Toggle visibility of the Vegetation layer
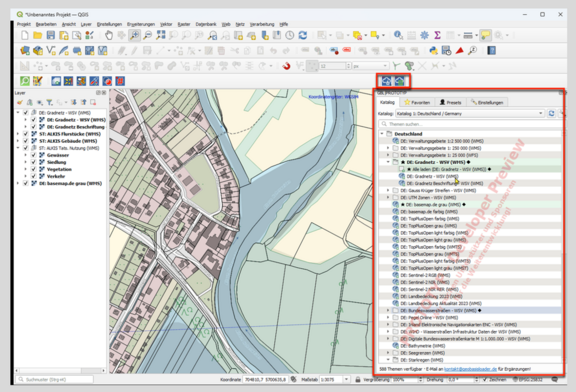This screenshot has width=576, height=392. point(33,169)
